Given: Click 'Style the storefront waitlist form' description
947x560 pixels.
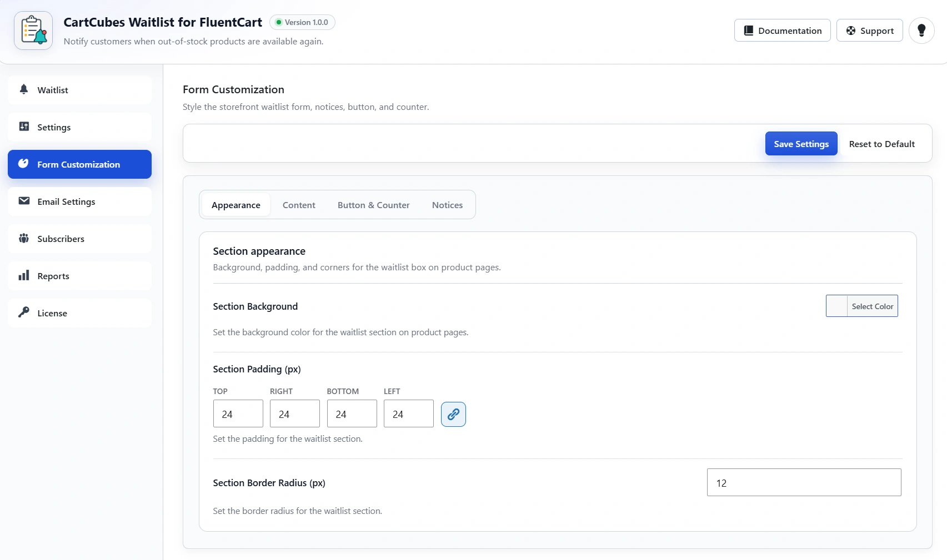Looking at the screenshot, I should click(x=306, y=107).
